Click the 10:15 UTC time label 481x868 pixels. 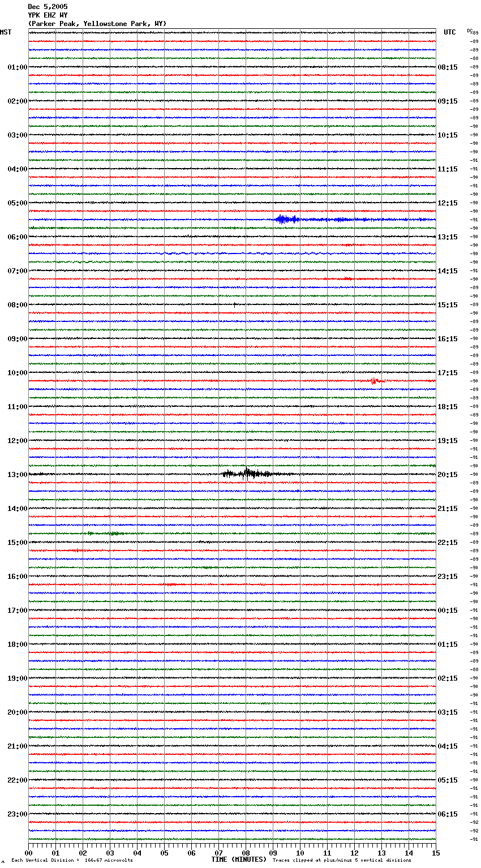click(448, 135)
